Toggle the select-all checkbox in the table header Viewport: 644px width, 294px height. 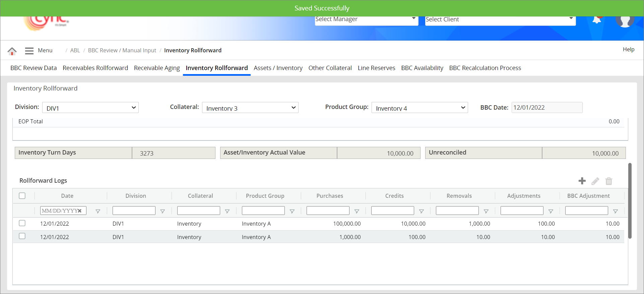click(x=22, y=196)
